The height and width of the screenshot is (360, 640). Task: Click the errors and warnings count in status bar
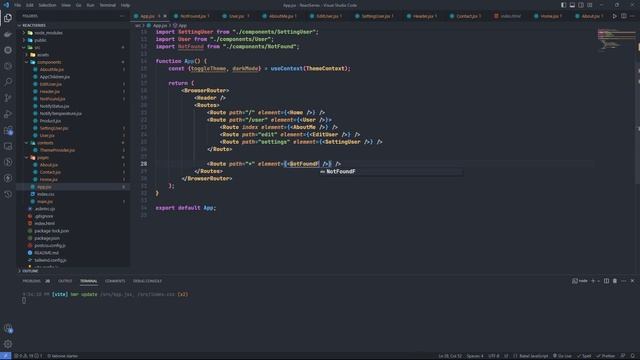pos(28,356)
